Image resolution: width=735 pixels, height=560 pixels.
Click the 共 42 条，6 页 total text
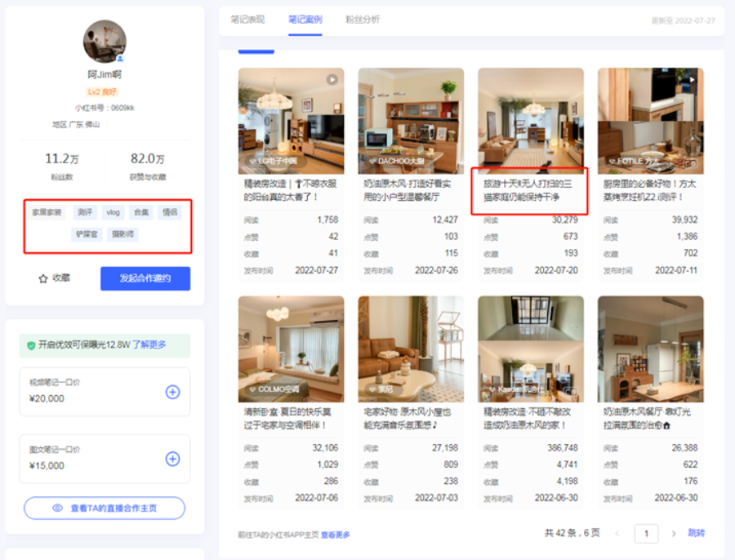pos(572,533)
